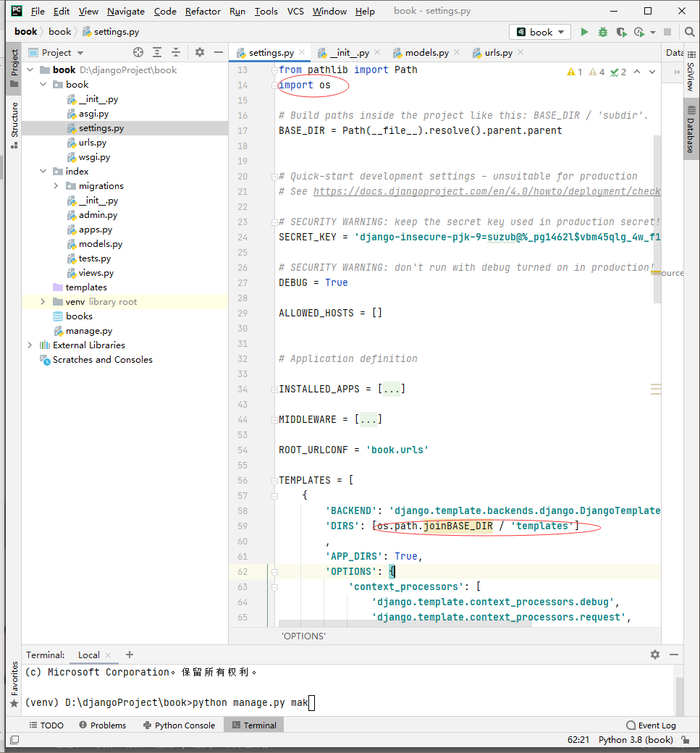Open the VCS menu
The image size is (700, 753).
295,11
